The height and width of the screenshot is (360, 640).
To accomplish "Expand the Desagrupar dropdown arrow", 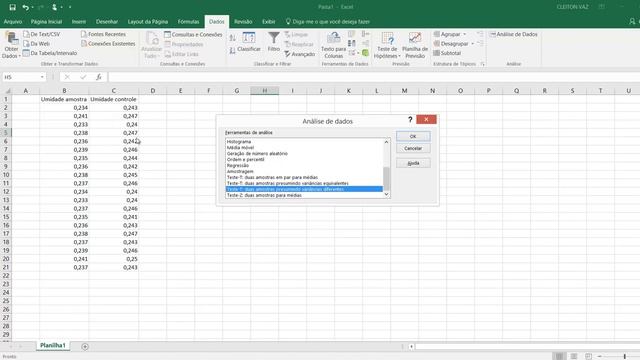I will point(473,44).
